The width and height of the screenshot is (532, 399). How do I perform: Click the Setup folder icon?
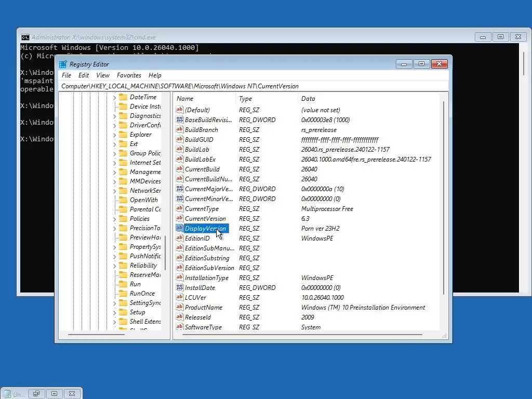coord(123,312)
